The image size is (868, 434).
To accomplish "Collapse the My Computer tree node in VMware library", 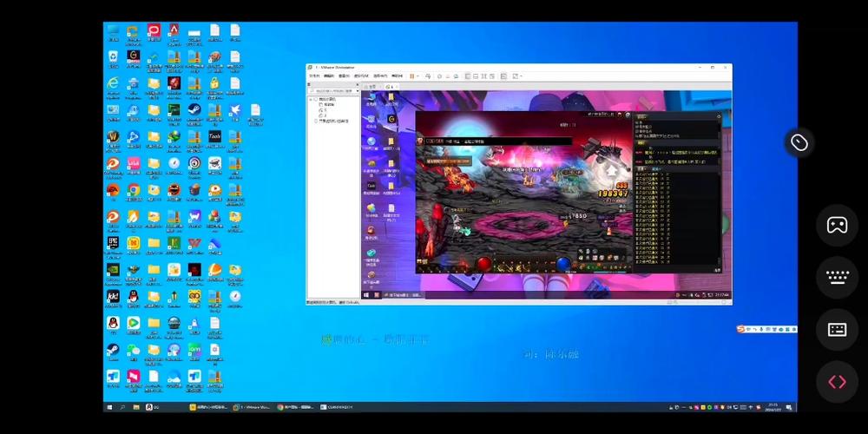I will (x=311, y=99).
